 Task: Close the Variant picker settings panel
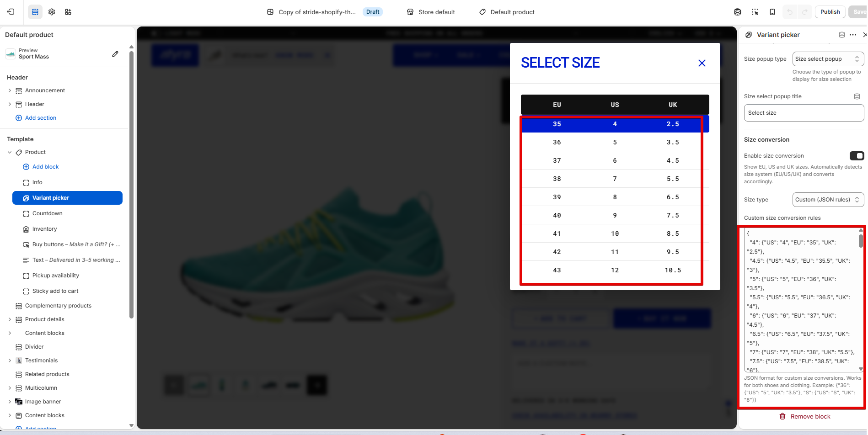point(865,35)
